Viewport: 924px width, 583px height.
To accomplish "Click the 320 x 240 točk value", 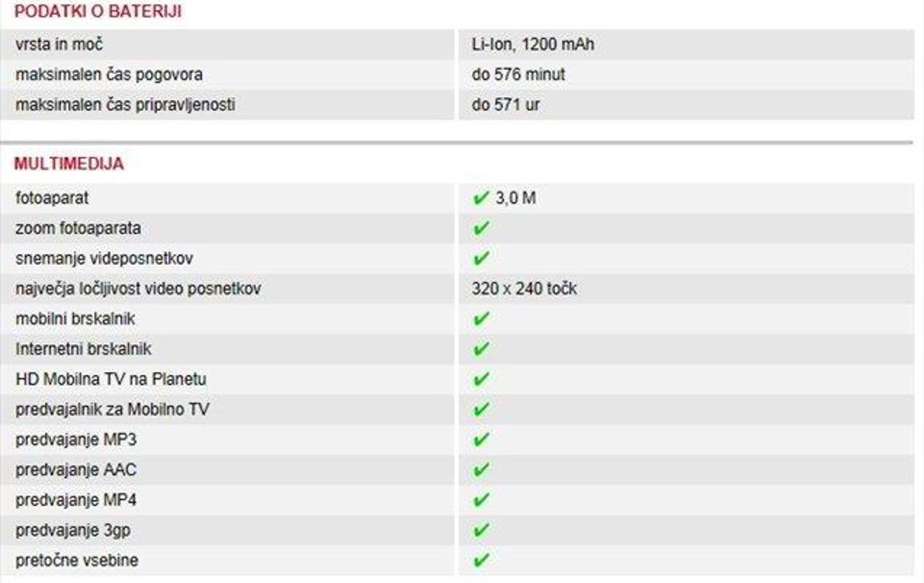I will coord(524,290).
